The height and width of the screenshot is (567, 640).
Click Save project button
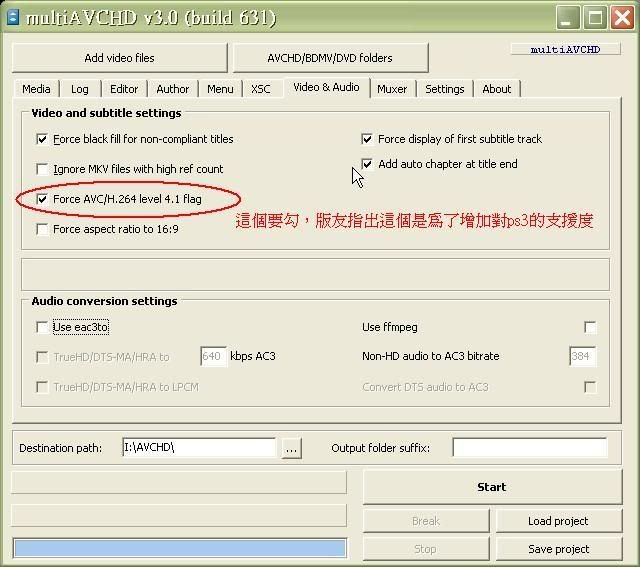coord(559,549)
